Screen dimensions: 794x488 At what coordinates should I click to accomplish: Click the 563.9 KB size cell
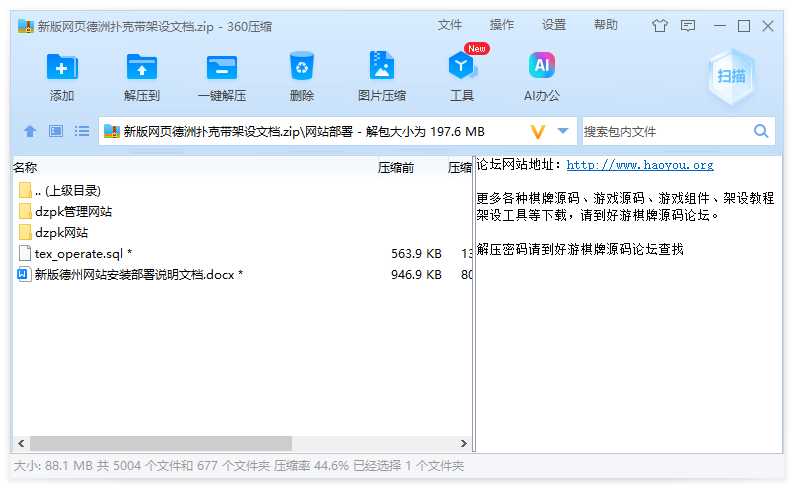[416, 254]
